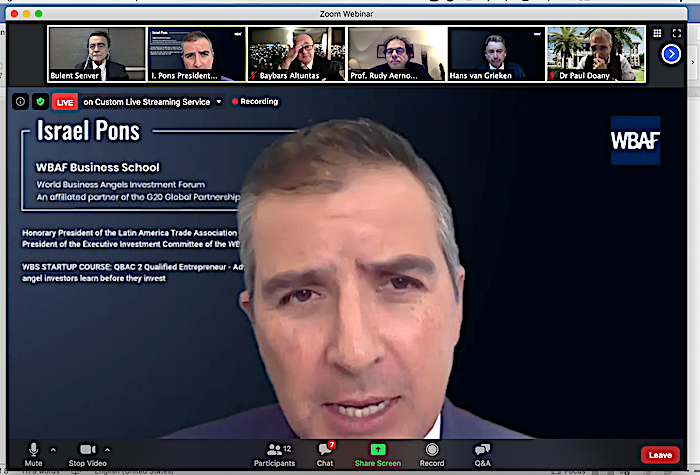The height and width of the screenshot is (475, 700).
Task: Click the Honorary President of Latin America text
Action: [129, 233]
